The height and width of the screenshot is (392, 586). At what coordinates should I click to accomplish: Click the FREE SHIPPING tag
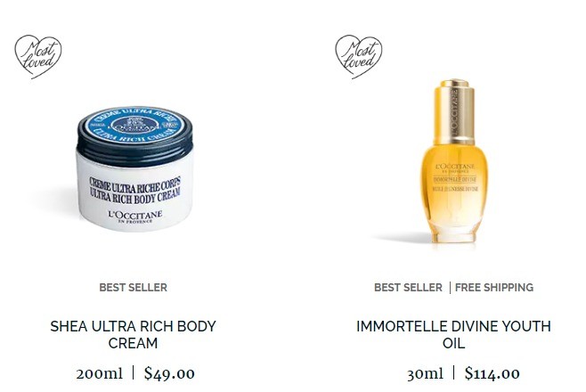point(494,288)
